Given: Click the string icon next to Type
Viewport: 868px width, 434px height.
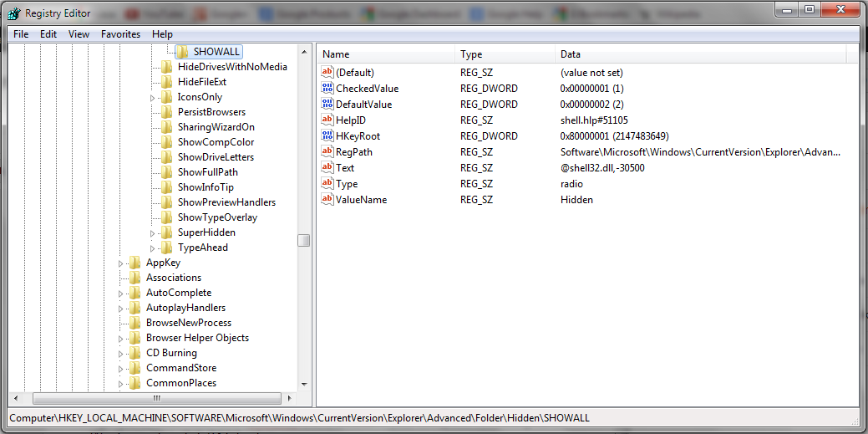Looking at the screenshot, I should 327,184.
